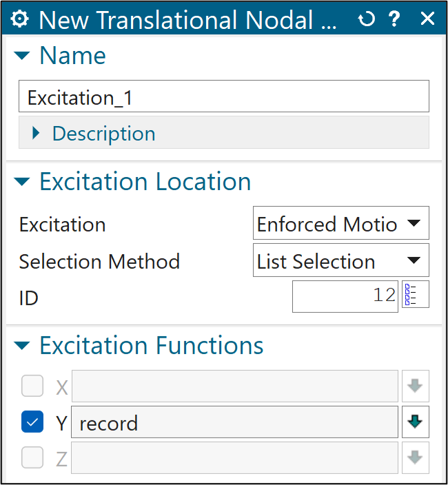Uncheck the Y excitation checkbox
Image resolution: width=448 pixels, height=485 pixels.
(32, 422)
